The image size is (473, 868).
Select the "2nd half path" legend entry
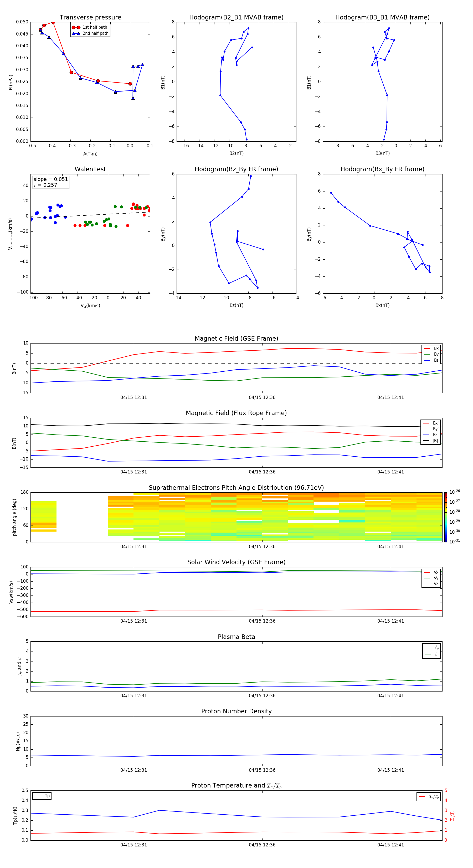pyautogui.click(x=90, y=33)
